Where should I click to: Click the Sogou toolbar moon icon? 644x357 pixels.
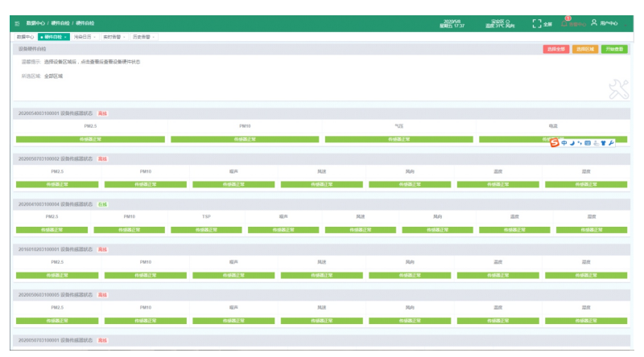[x=572, y=143]
